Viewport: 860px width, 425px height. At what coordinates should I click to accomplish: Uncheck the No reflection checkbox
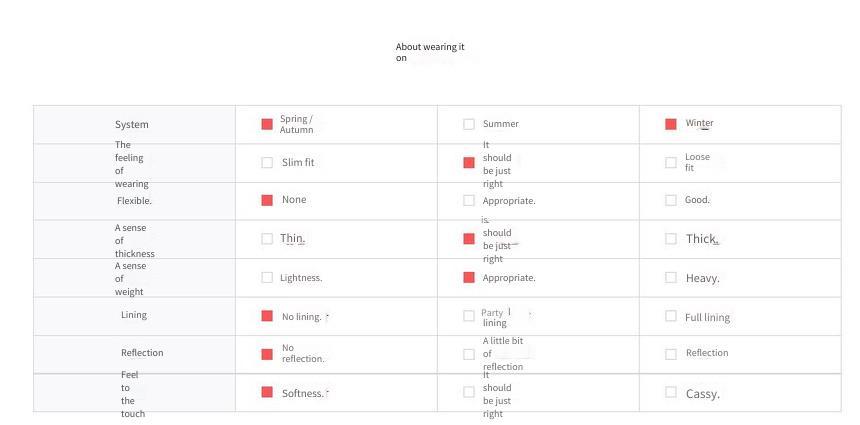pyautogui.click(x=267, y=355)
